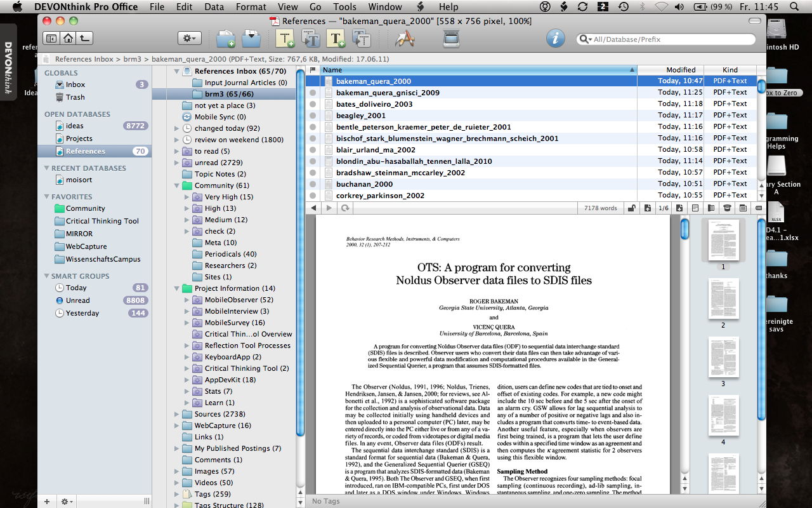This screenshot has height=508, width=812.
Task: Collapse the Recent Databases section
Action: 46,168
